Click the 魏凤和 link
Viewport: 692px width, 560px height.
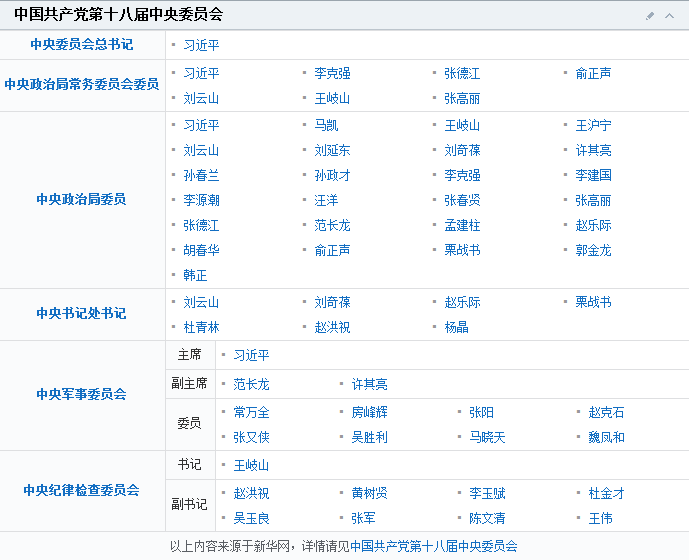click(x=606, y=437)
